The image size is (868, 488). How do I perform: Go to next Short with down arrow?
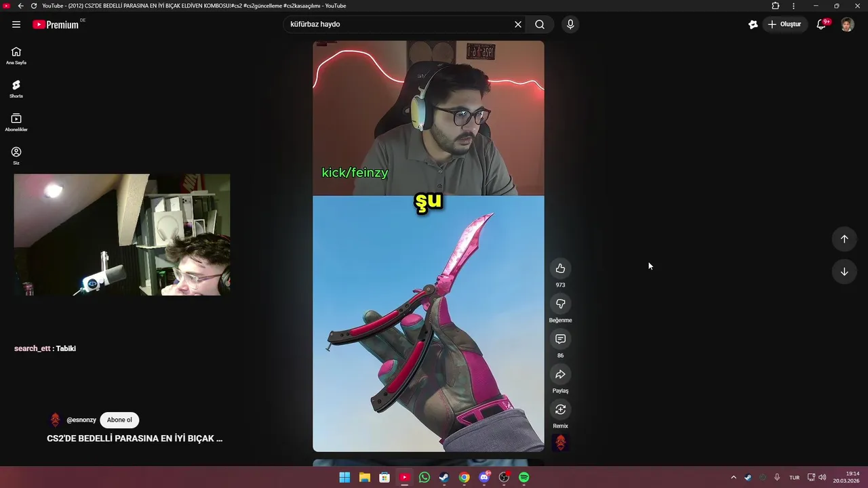844,272
